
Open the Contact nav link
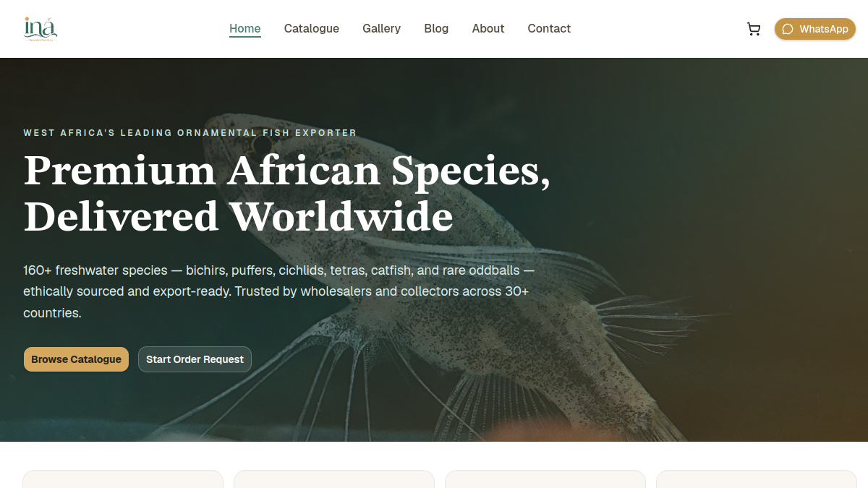549,29
